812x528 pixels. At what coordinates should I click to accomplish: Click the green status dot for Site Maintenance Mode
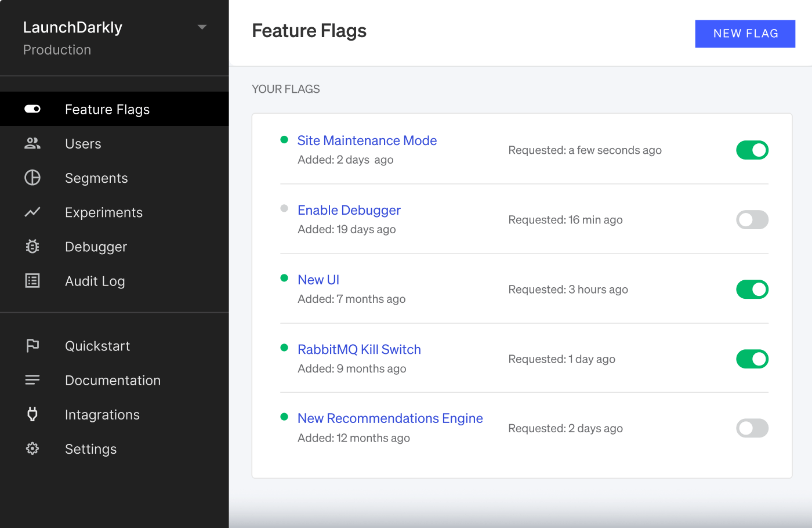point(284,139)
